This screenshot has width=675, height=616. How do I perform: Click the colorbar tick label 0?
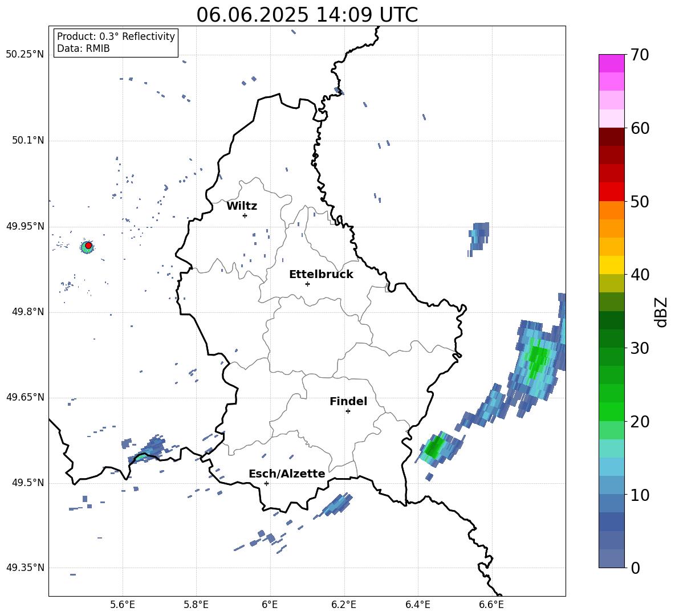[635, 568]
